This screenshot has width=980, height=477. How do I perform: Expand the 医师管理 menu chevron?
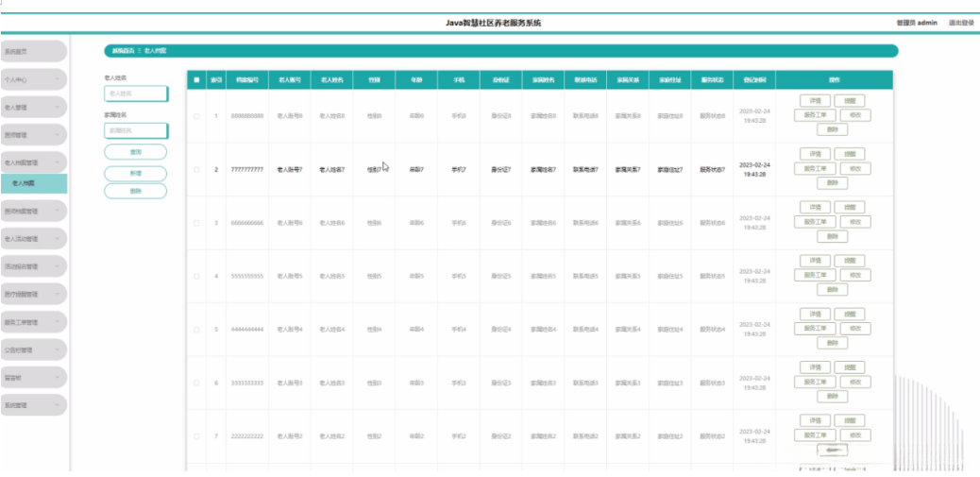57,135
